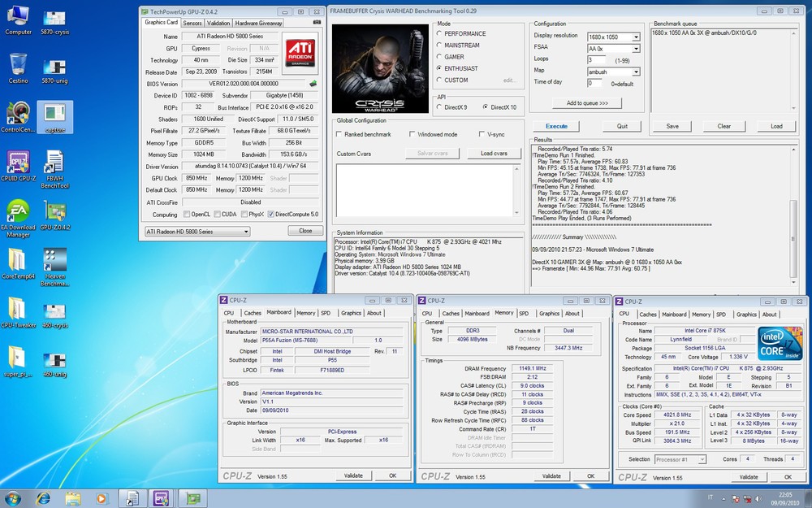Open Validation tab in GPU-Z

coord(218,23)
